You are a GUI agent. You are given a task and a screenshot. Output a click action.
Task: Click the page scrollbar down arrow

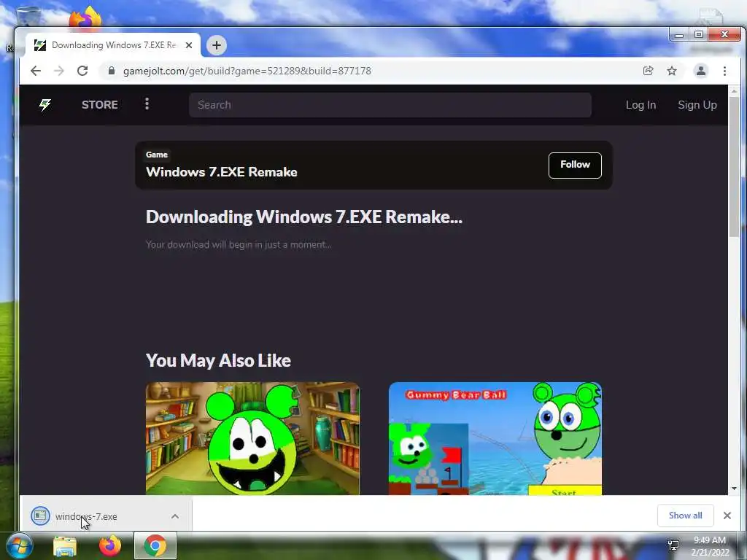pos(734,489)
